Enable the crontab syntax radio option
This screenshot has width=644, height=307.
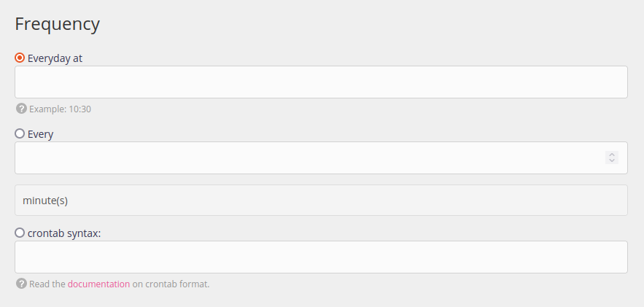[x=20, y=233]
